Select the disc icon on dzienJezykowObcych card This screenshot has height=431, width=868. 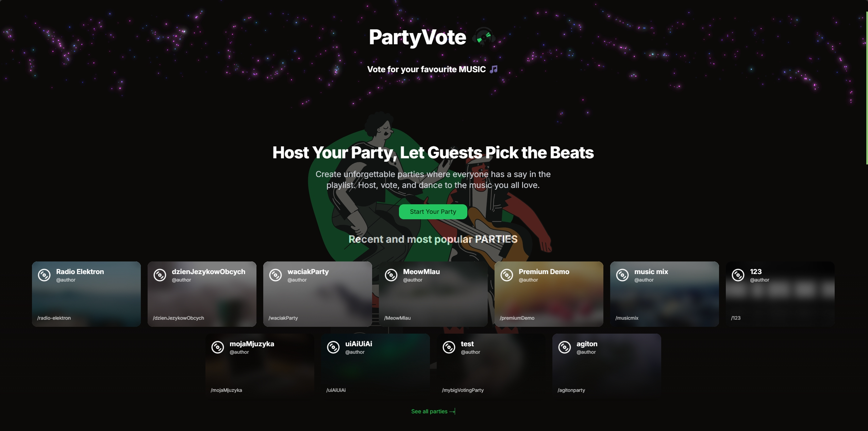pyautogui.click(x=159, y=274)
